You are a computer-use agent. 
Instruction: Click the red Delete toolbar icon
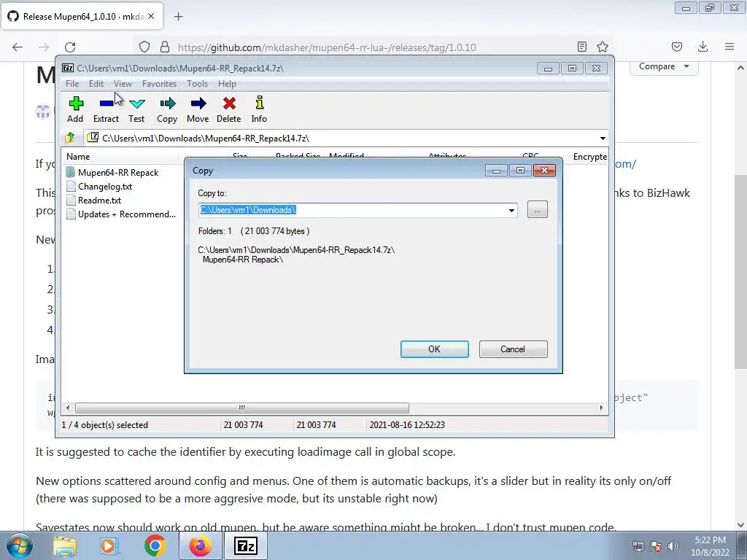[228, 109]
